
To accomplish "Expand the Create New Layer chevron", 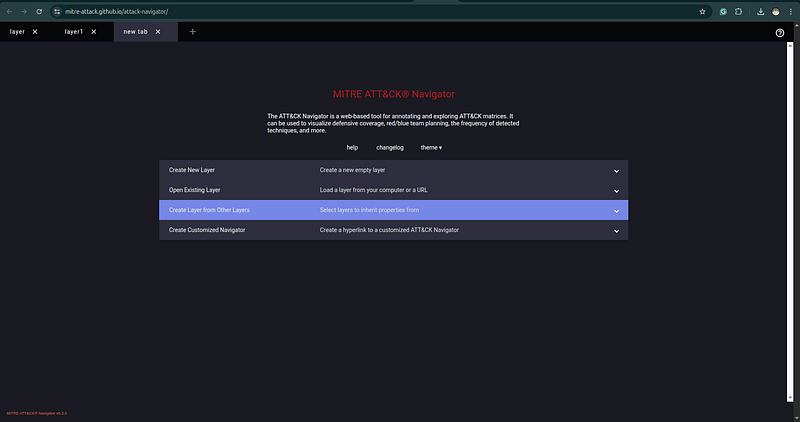I will tap(616, 171).
